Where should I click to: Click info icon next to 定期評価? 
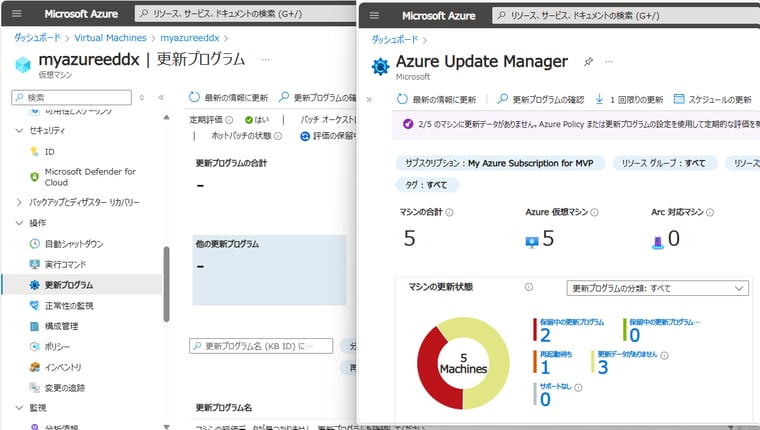(229, 120)
